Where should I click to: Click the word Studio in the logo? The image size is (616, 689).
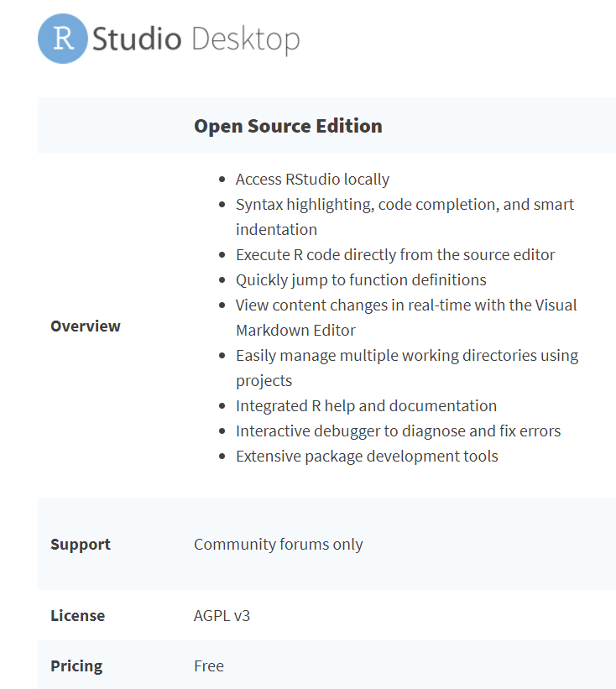tap(136, 39)
